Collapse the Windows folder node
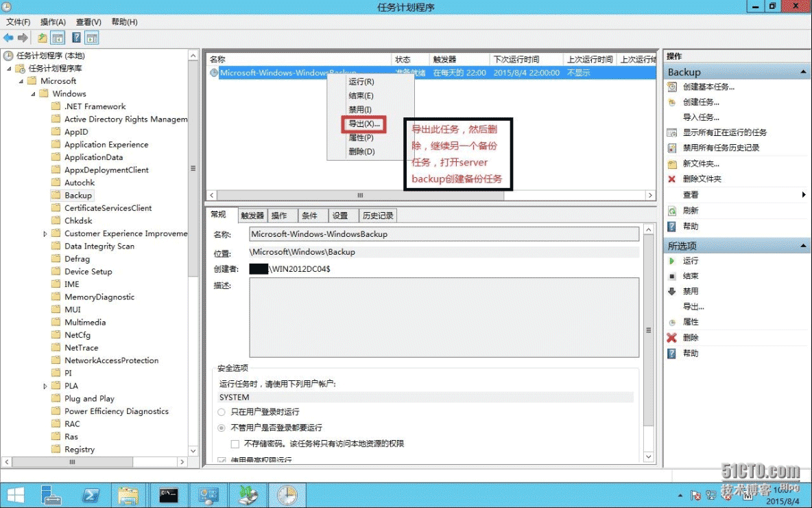This screenshot has height=508, width=812. (x=33, y=94)
